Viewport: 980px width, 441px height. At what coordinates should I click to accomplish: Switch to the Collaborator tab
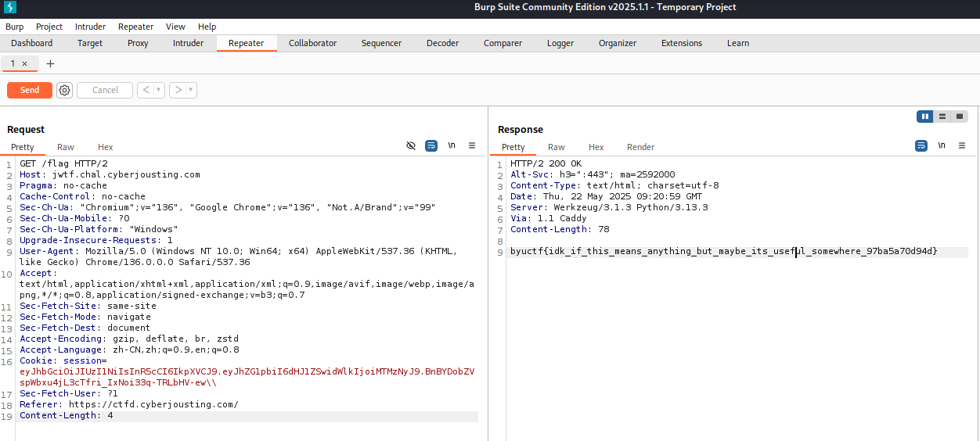tap(313, 43)
